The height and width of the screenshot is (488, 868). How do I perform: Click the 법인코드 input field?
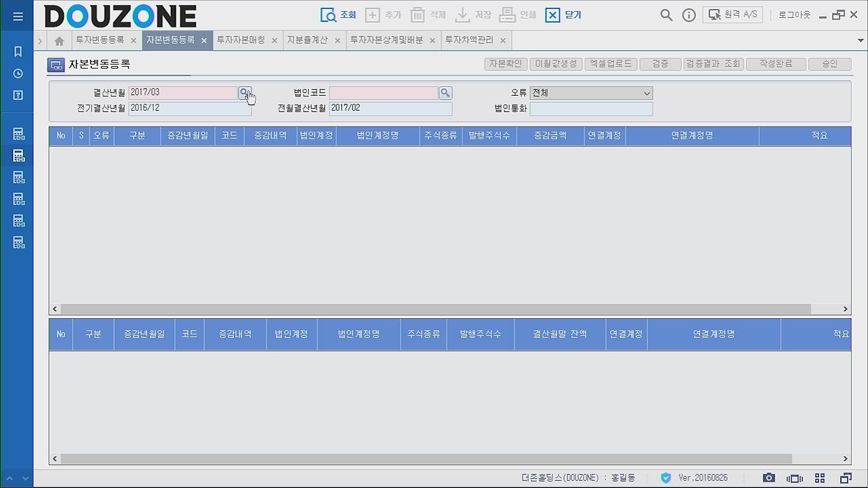point(383,93)
